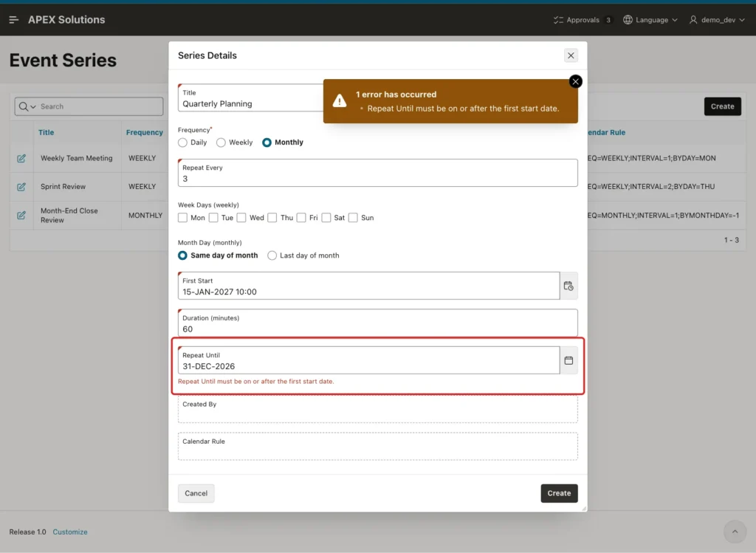Open Repeat Until calendar picker icon
Image resolution: width=756 pixels, height=553 pixels.
pos(569,360)
